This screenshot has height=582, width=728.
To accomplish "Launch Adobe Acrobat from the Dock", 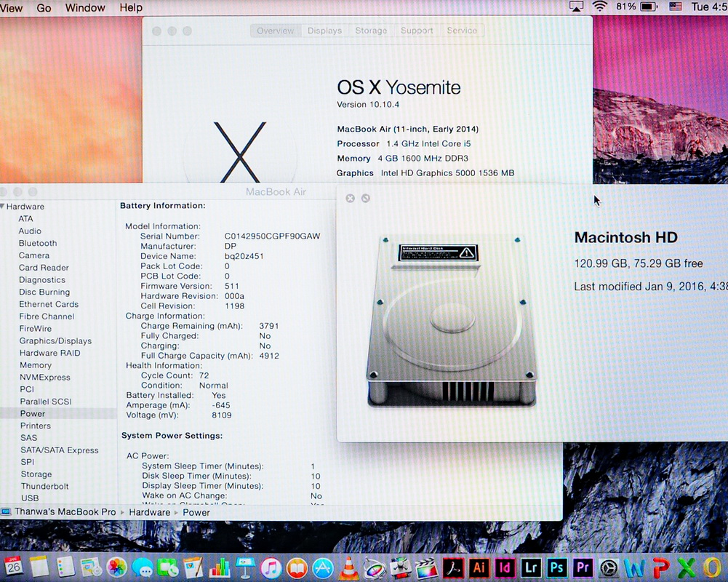I will coord(453,567).
